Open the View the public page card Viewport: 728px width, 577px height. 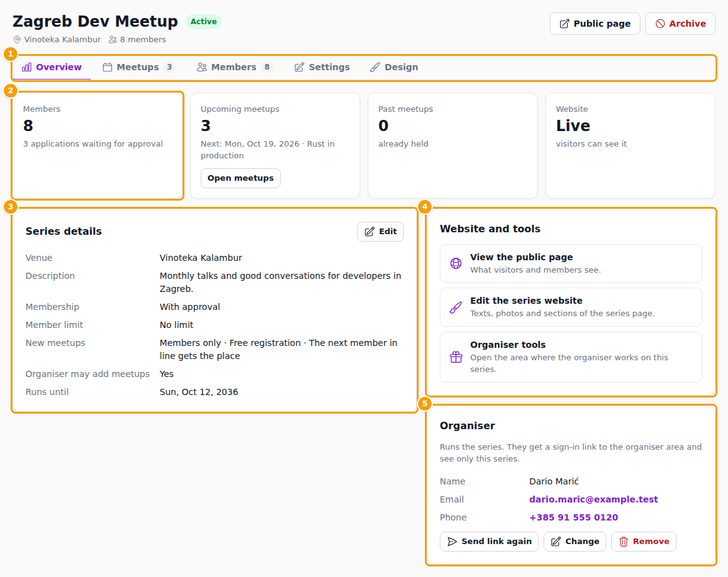(571, 263)
